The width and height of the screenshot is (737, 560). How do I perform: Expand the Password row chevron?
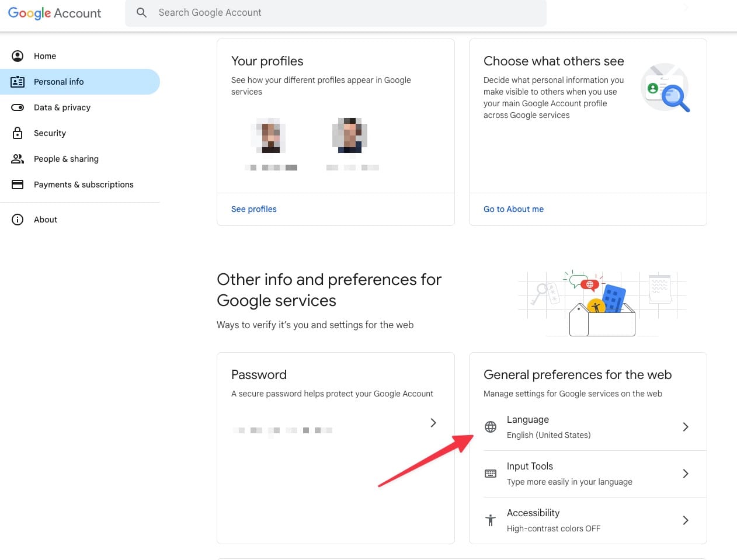click(x=433, y=423)
